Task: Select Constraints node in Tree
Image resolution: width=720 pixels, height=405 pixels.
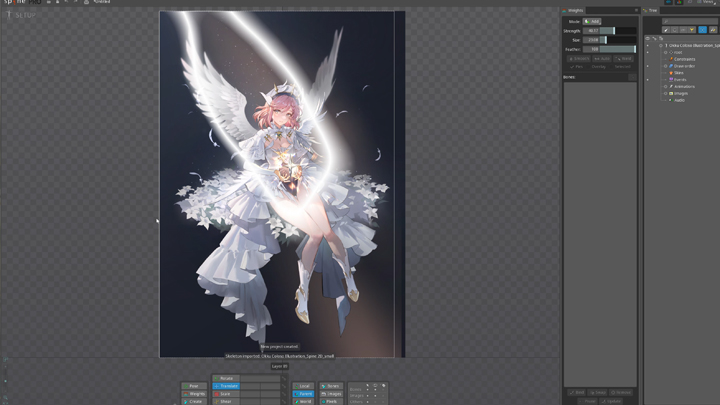Action: coord(682,59)
